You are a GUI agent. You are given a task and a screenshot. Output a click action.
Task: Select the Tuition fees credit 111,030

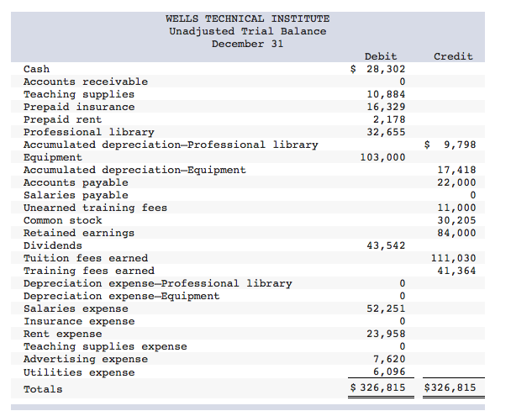453,258
